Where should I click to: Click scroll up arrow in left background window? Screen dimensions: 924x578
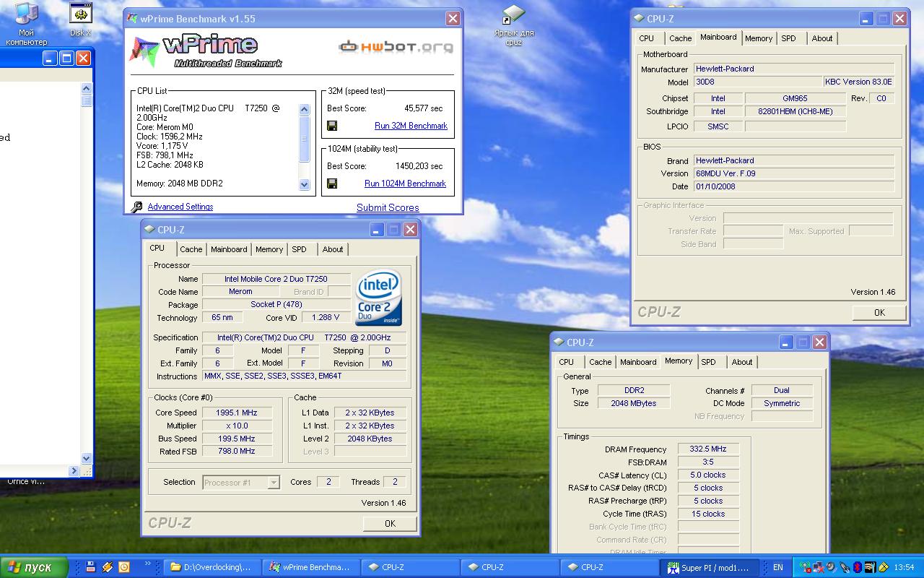[x=87, y=88]
